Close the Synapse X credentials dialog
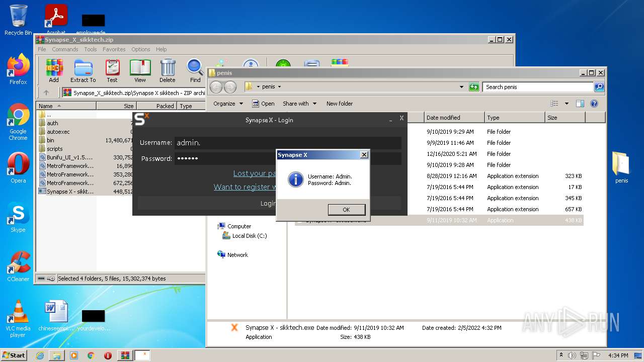The image size is (644, 362). (x=364, y=155)
